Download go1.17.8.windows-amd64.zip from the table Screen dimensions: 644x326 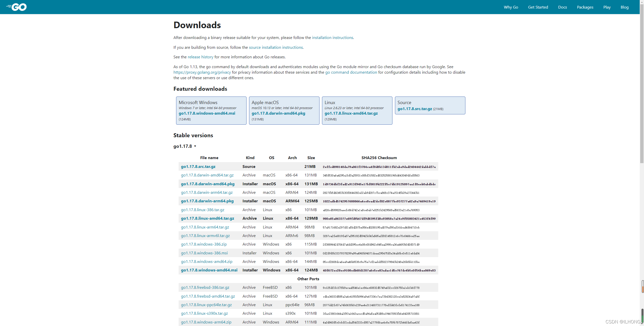[x=207, y=262]
